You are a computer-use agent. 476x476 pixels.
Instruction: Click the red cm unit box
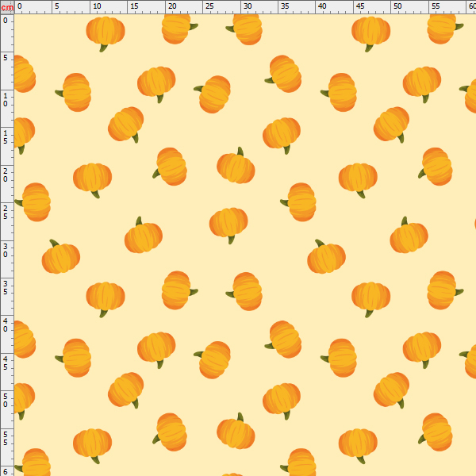[7, 7]
